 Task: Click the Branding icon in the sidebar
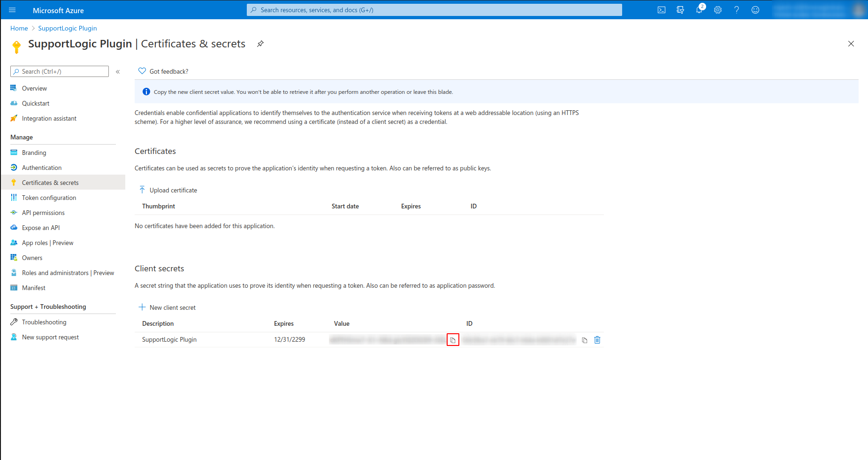tap(14, 153)
